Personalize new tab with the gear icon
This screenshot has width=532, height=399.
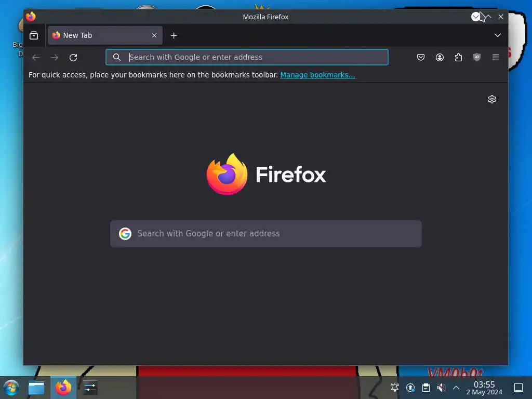pyautogui.click(x=492, y=99)
